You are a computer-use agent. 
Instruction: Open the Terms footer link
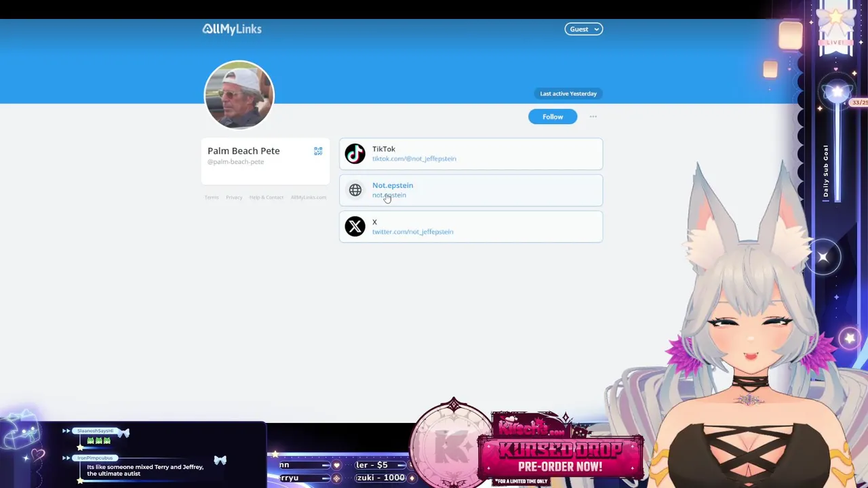pyautogui.click(x=212, y=197)
